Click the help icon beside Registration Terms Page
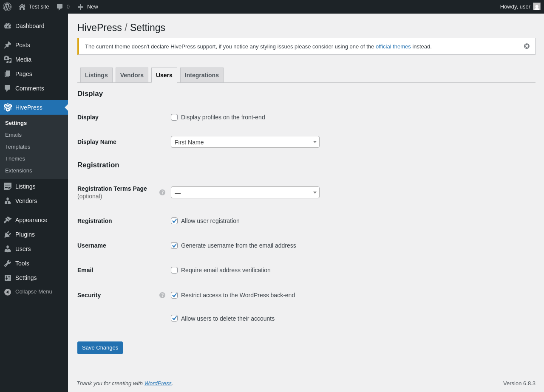544x392 pixels. click(x=162, y=192)
